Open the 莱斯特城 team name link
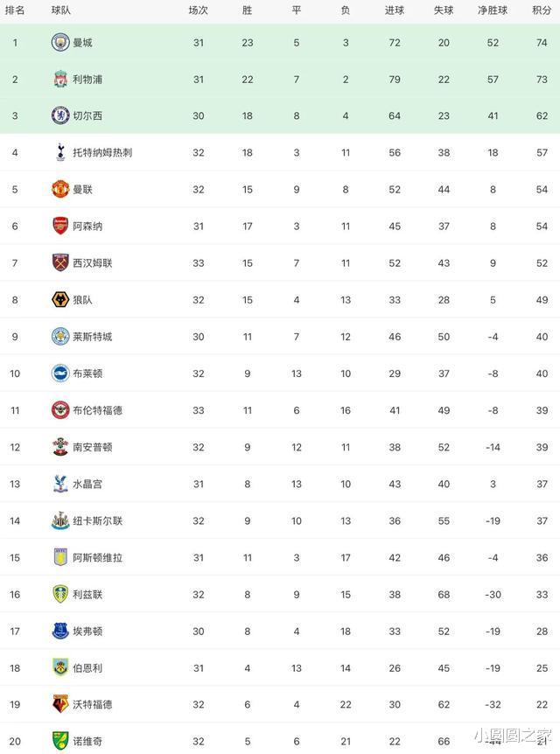The width and height of the screenshot is (560, 754). pos(93,337)
